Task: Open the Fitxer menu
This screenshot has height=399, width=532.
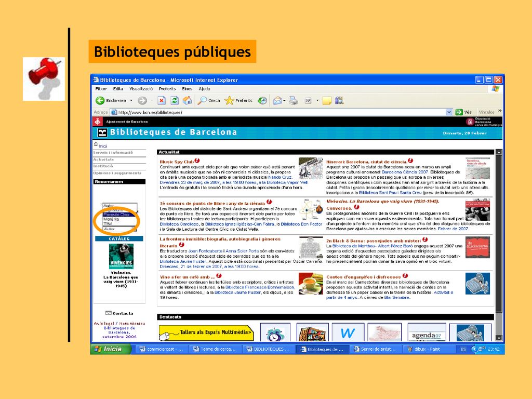Action: pyautogui.click(x=101, y=89)
